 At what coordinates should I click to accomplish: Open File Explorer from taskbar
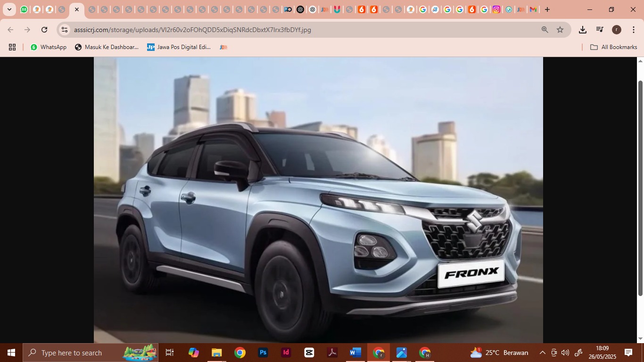point(216,353)
